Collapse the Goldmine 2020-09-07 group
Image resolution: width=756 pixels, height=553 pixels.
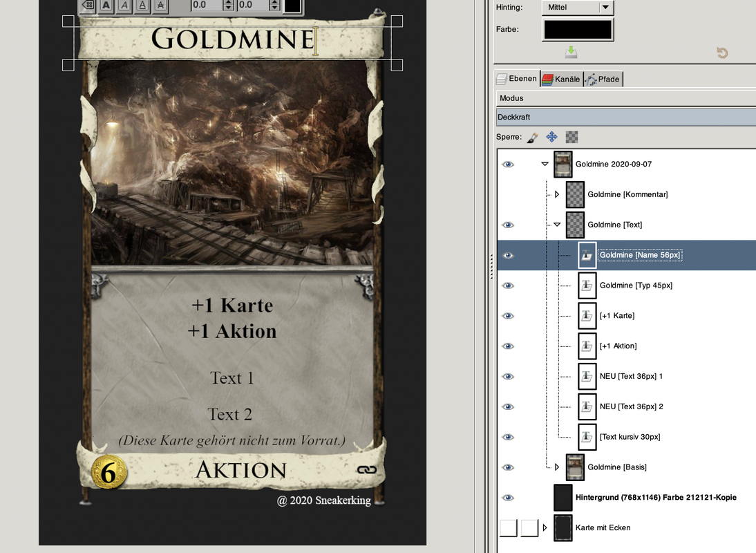[x=545, y=164]
